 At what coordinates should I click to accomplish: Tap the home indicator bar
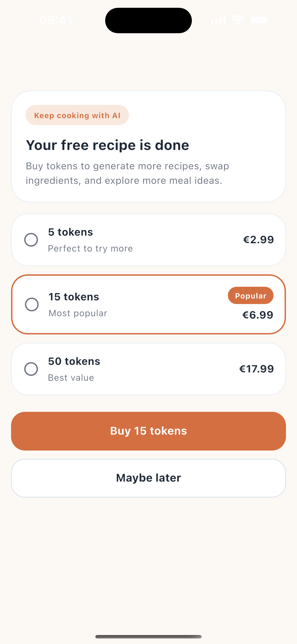(148, 636)
